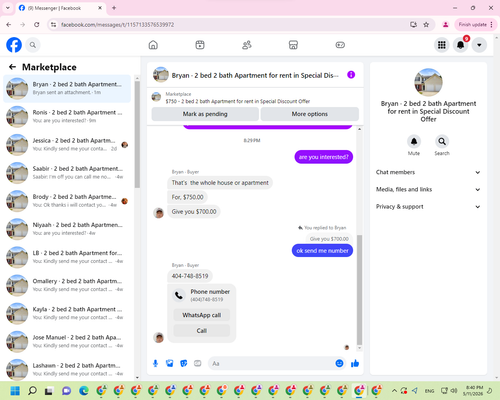Click More options button

point(310,114)
